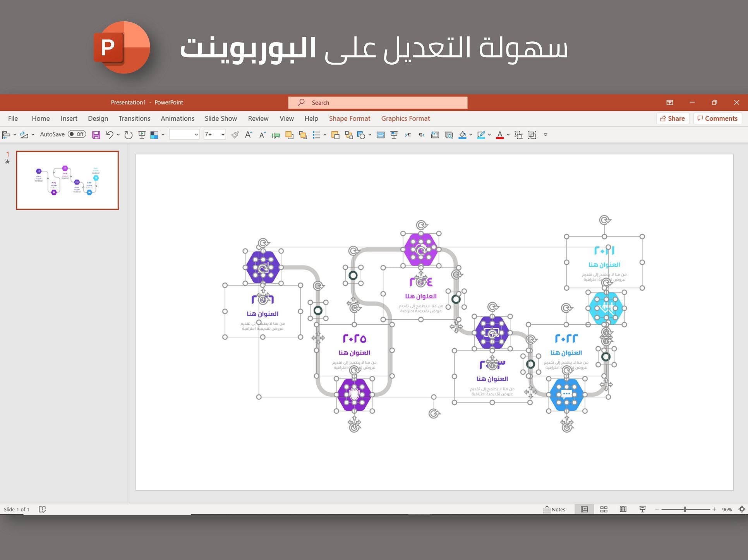Click the Bring Forward icon
The width and height of the screenshot is (748, 560).
click(x=289, y=135)
